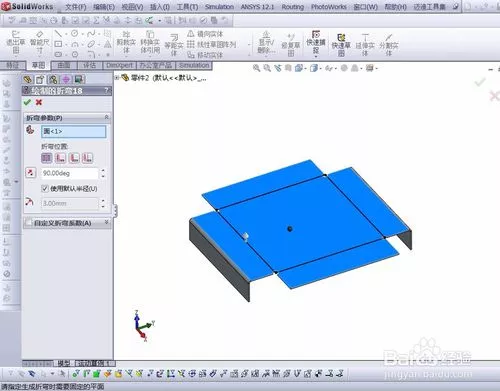Click 移动实体 move entities tool
This screenshot has width=500, height=391.
(x=205, y=55)
